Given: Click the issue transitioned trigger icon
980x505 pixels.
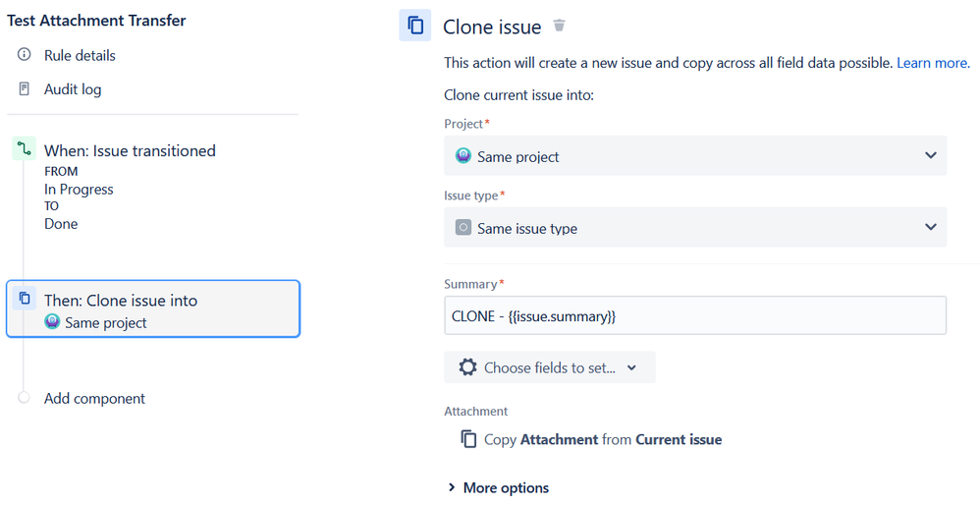Looking at the screenshot, I should (24, 150).
